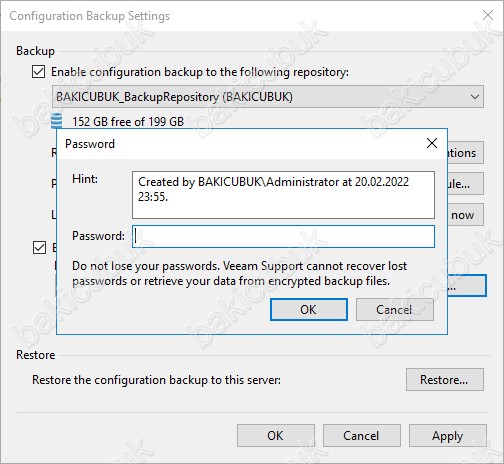Cancel the Configuration Backup Settings window

[x=362, y=436]
